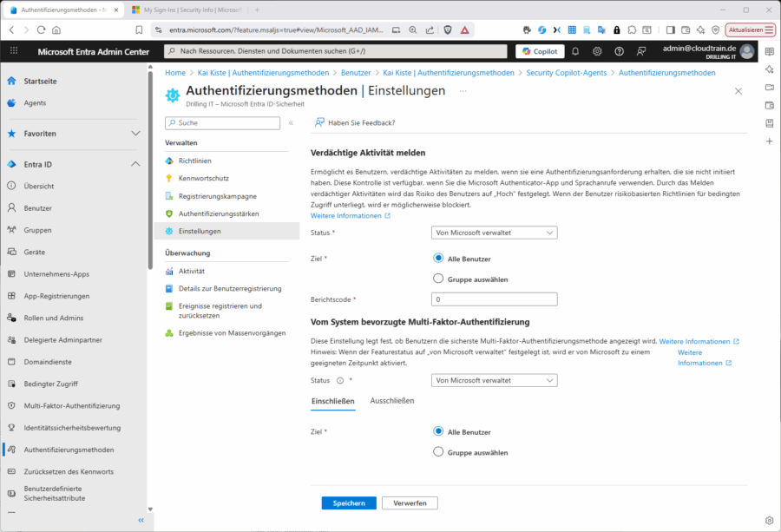Open Kennwortschutz in the Verwalten menu
This screenshot has width=781, height=532.
click(203, 179)
